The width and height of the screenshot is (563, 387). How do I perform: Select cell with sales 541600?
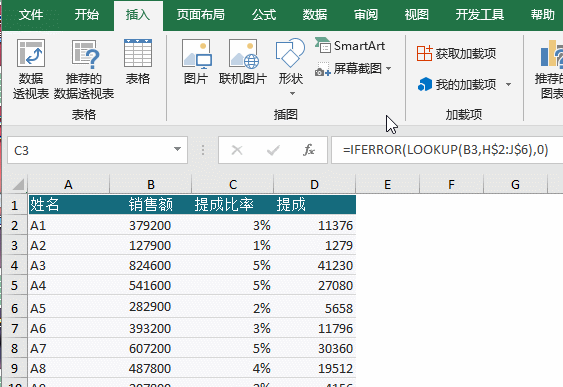[x=151, y=285]
